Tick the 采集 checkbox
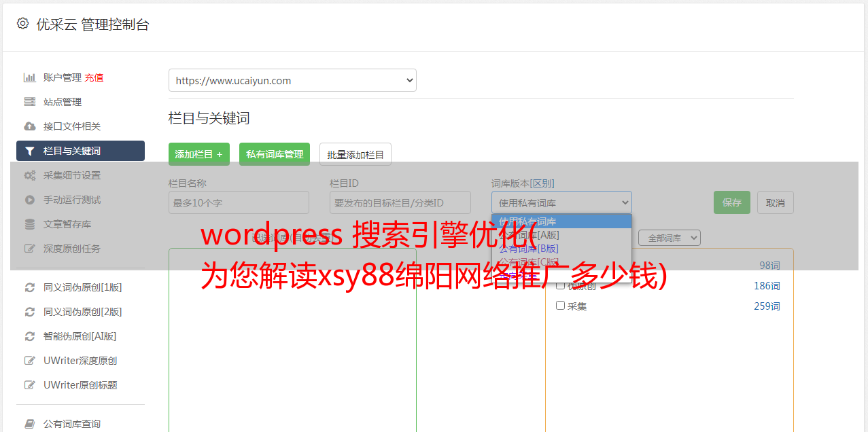This screenshot has width=868, height=432. pos(561,306)
